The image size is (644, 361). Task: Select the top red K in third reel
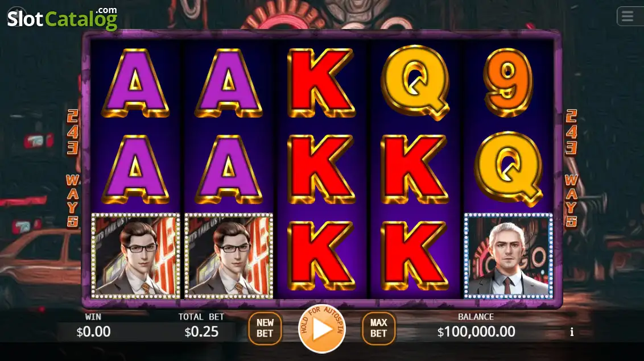[321, 83]
